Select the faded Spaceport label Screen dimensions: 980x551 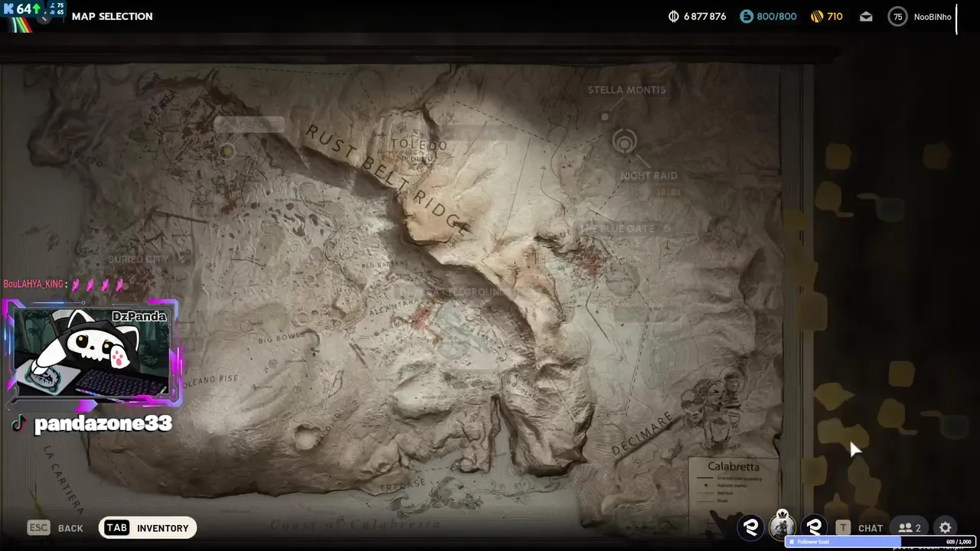tap(250, 124)
